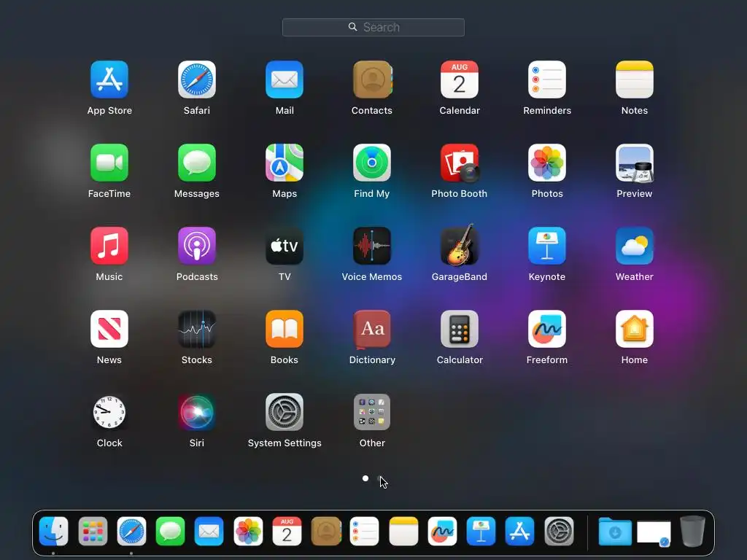Screen dimensions: 747x560
Task: Open Notes from the Dock
Action: [x=403, y=531]
